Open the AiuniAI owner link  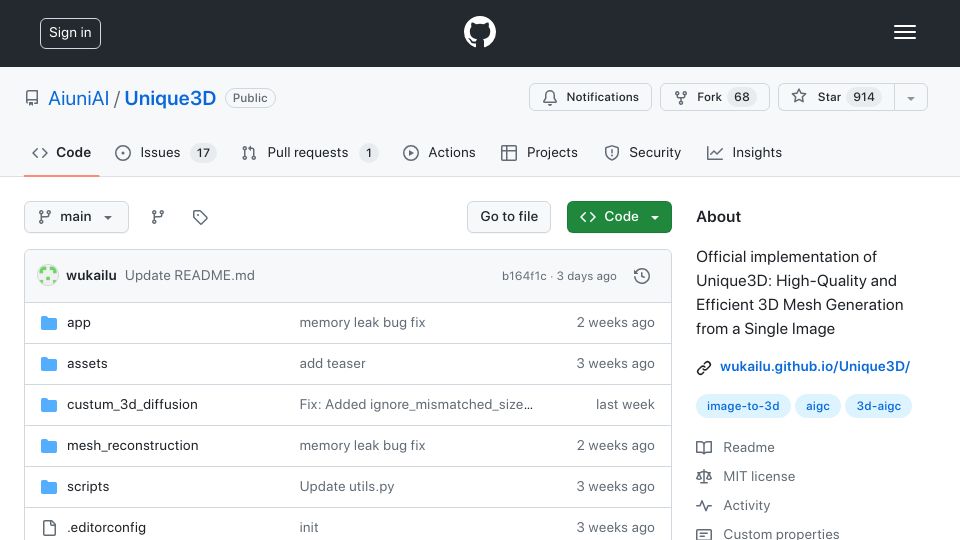78,98
